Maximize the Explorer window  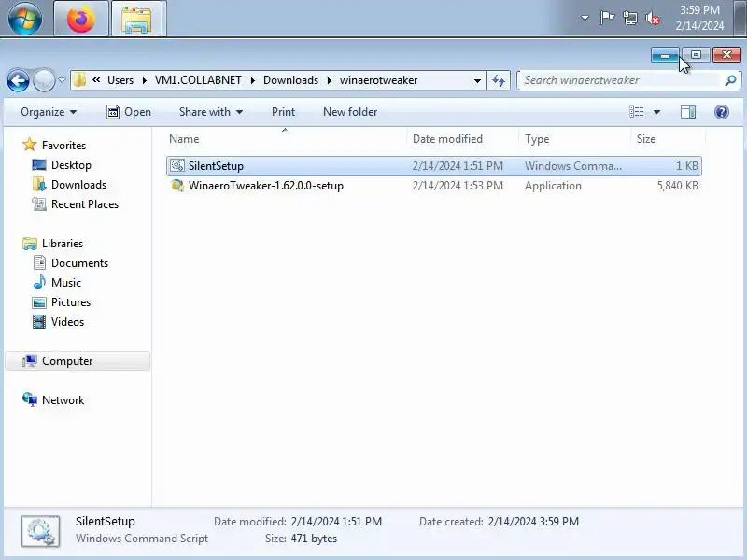click(696, 55)
